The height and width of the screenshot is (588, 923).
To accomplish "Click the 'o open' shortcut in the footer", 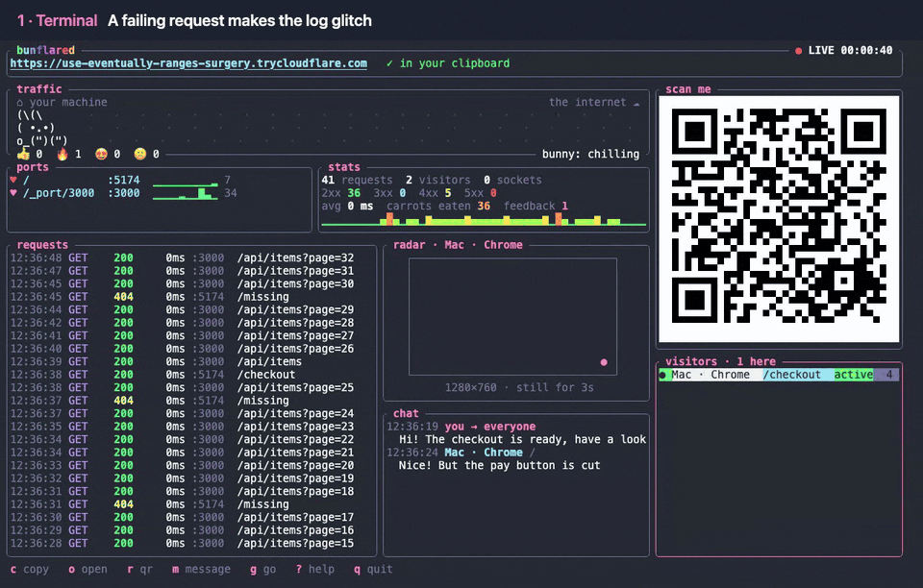I will tap(87, 569).
